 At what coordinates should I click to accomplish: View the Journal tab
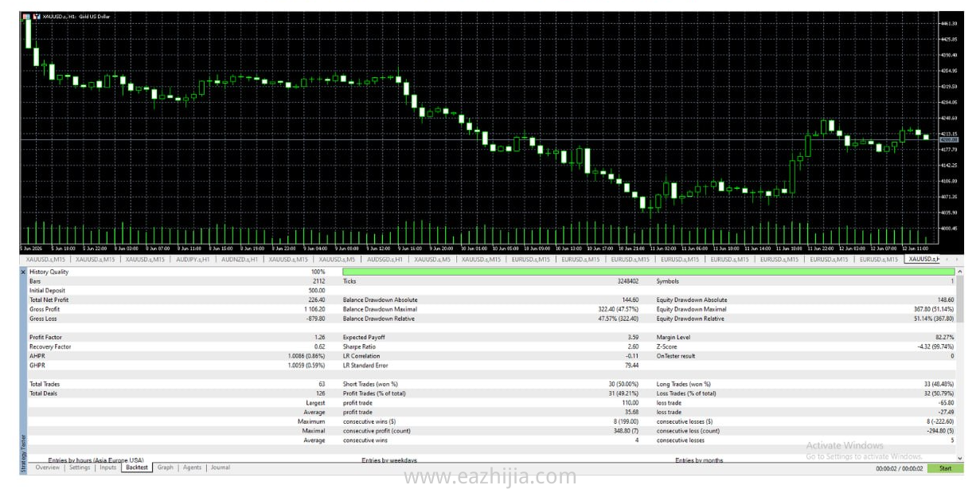click(221, 468)
